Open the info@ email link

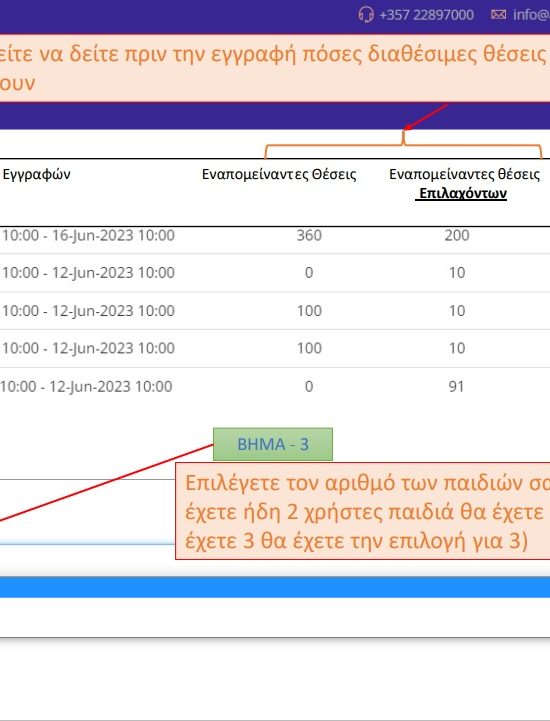(531, 15)
